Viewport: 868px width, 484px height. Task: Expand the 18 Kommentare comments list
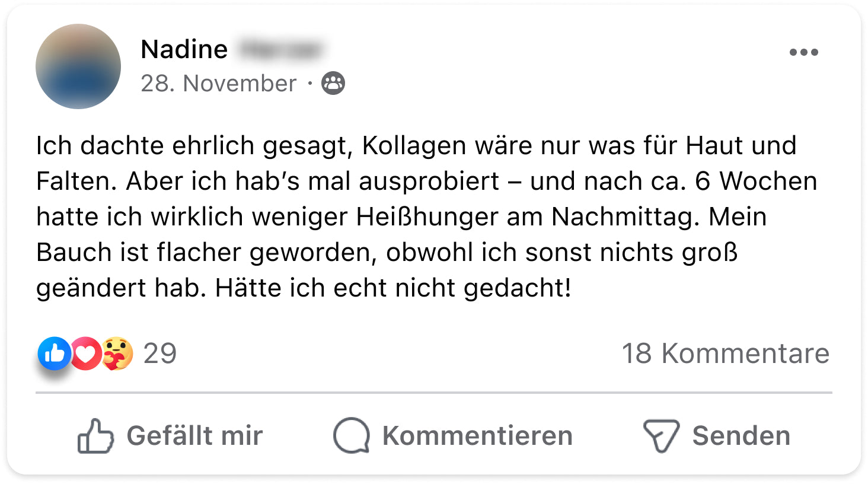725,354
